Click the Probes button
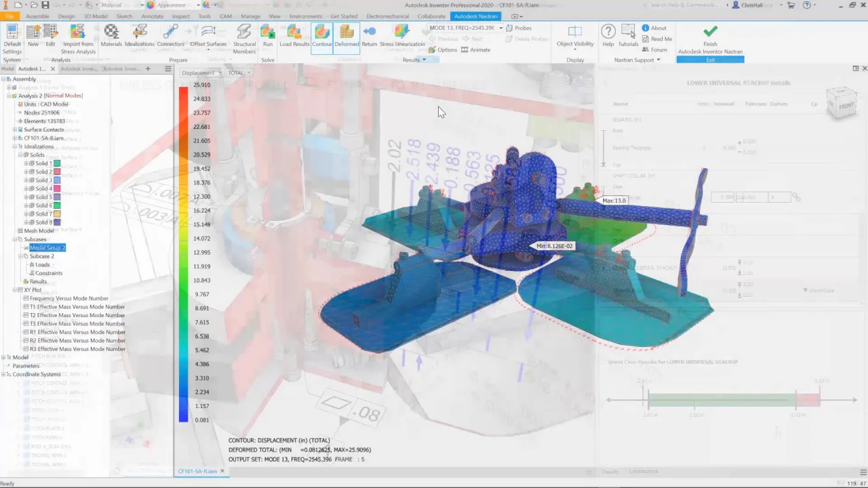868x488 pixels. (x=519, y=28)
